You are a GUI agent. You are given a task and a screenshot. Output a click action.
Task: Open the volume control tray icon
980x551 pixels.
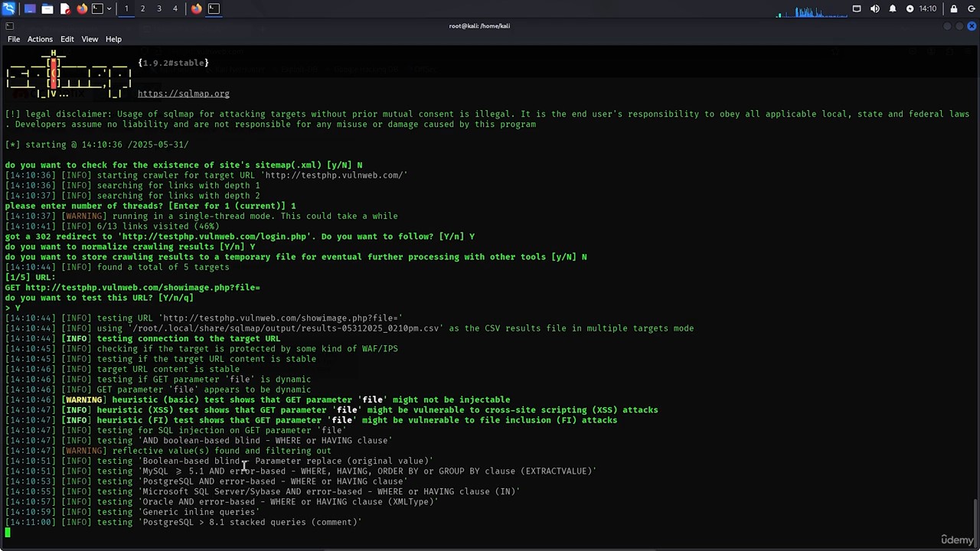point(875,8)
